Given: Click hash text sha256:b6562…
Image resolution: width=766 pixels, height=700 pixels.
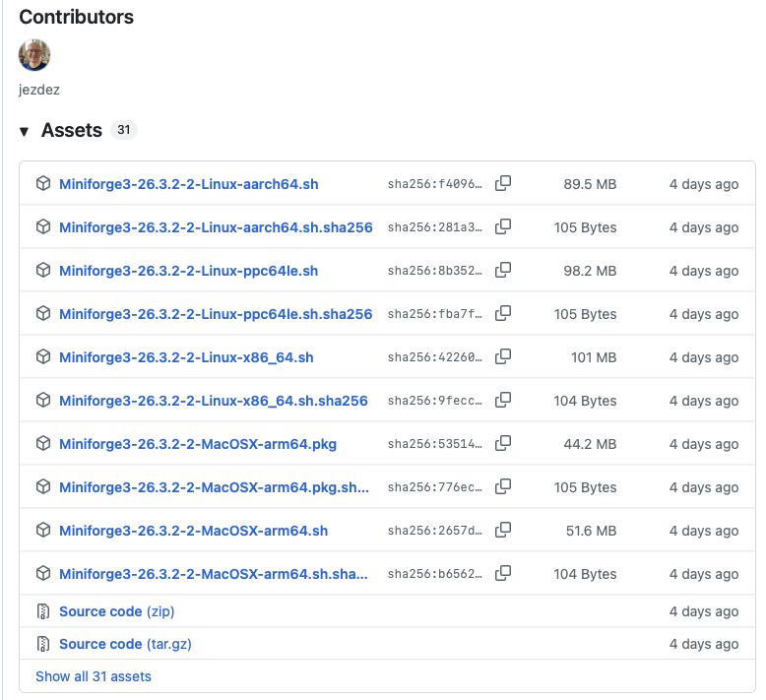Looking at the screenshot, I should click(x=435, y=574).
